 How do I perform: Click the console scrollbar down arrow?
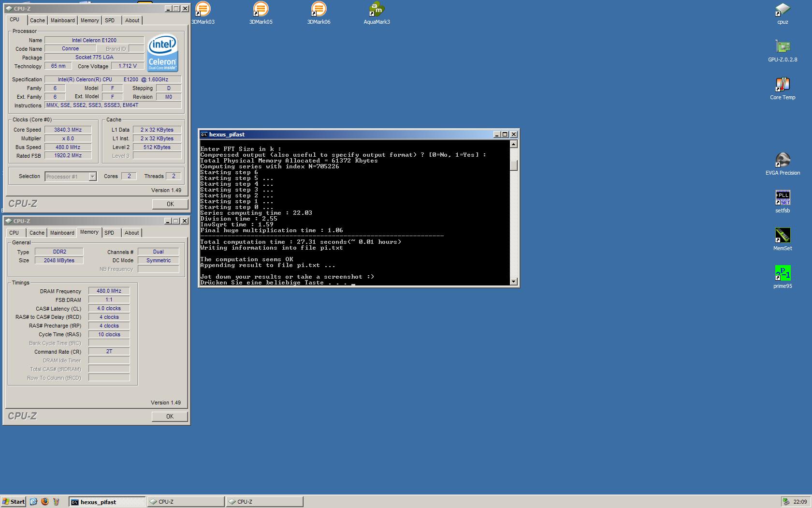[x=514, y=282]
